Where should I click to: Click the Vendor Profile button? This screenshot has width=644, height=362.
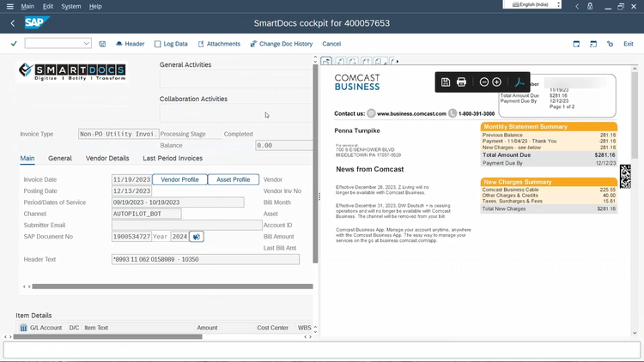pos(179,179)
